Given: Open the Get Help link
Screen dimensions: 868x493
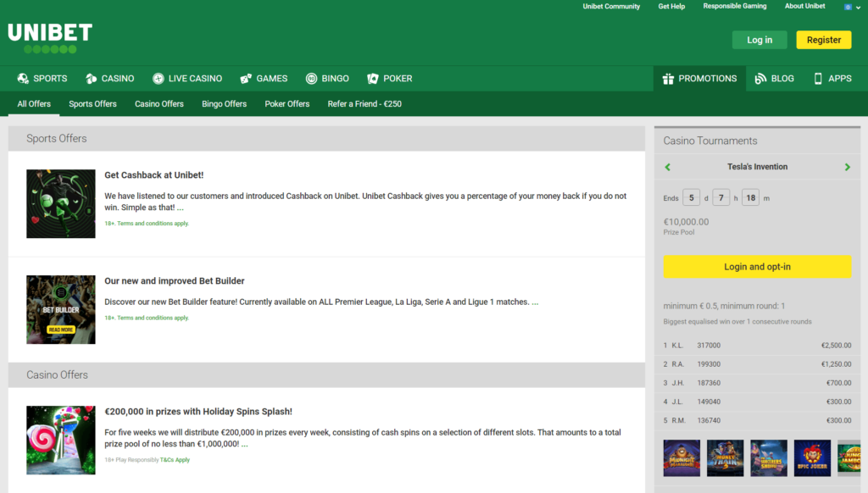Looking at the screenshot, I should pyautogui.click(x=671, y=6).
